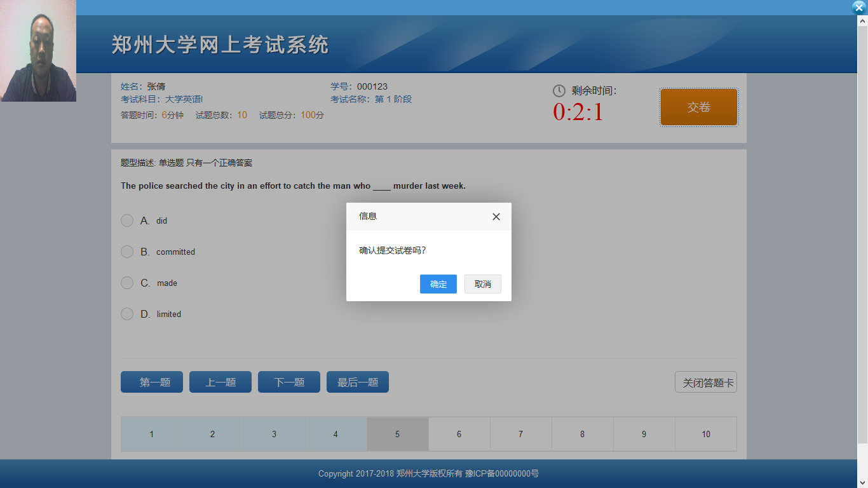868x488 pixels.
Task: Click the webcam thumbnail of the examinee
Action: pos(38,51)
